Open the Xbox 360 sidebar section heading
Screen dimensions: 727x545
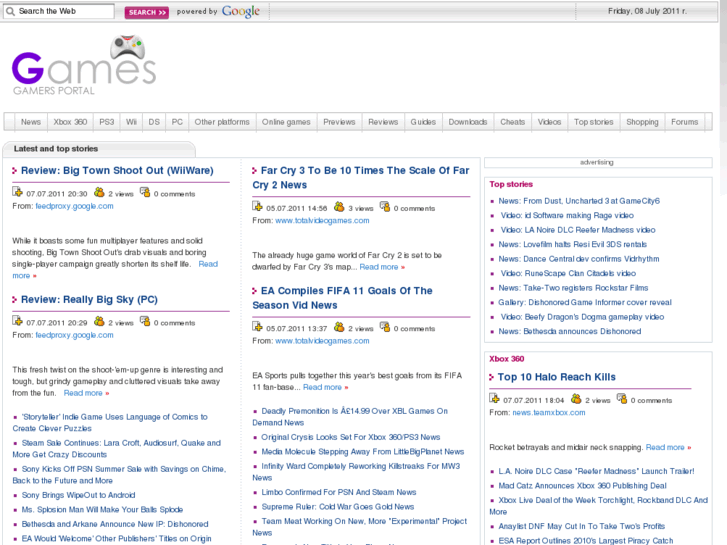(x=506, y=359)
